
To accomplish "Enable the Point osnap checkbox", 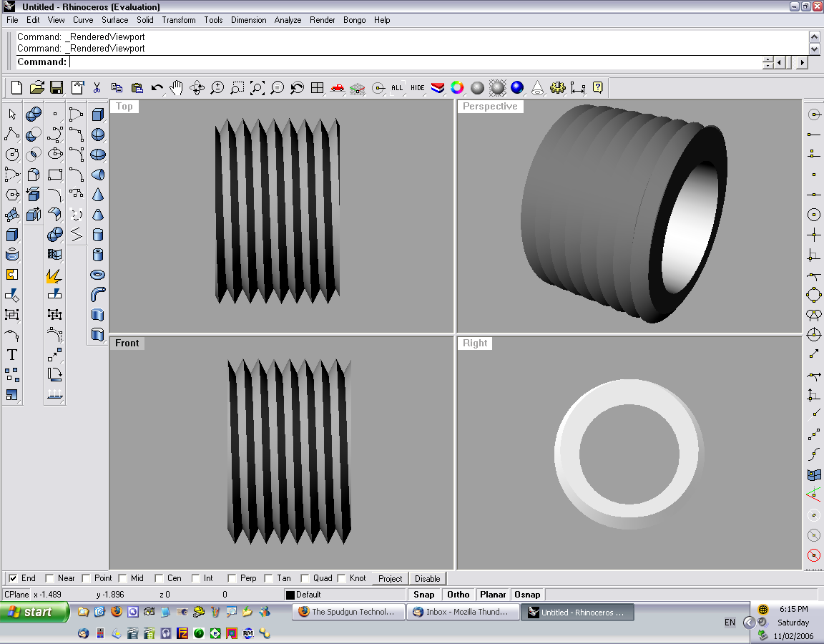I will coord(86,578).
